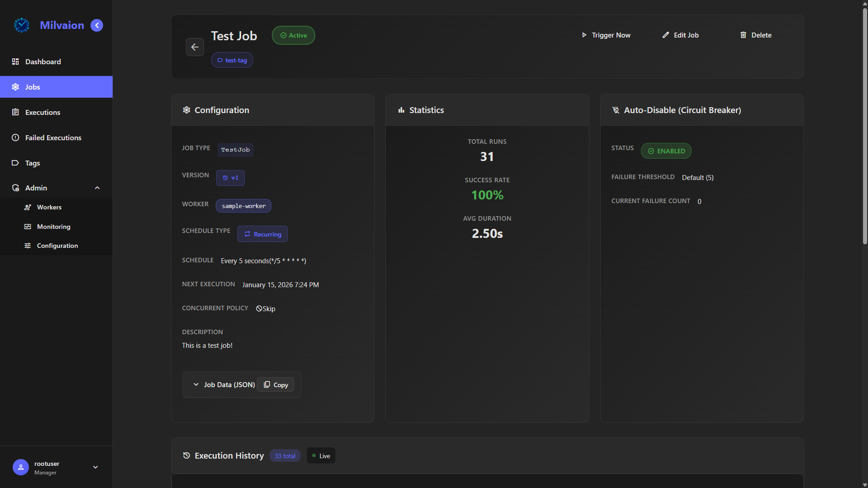The height and width of the screenshot is (488, 868).
Task: Click the Dashboard grid icon
Action: [15, 62]
